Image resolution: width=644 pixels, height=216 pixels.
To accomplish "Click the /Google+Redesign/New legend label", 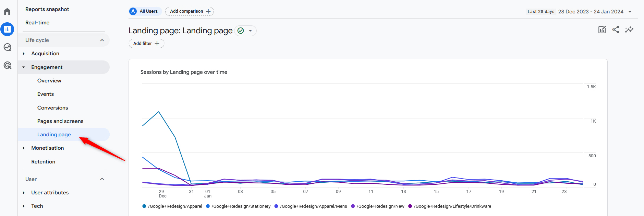I will click(x=380, y=206).
